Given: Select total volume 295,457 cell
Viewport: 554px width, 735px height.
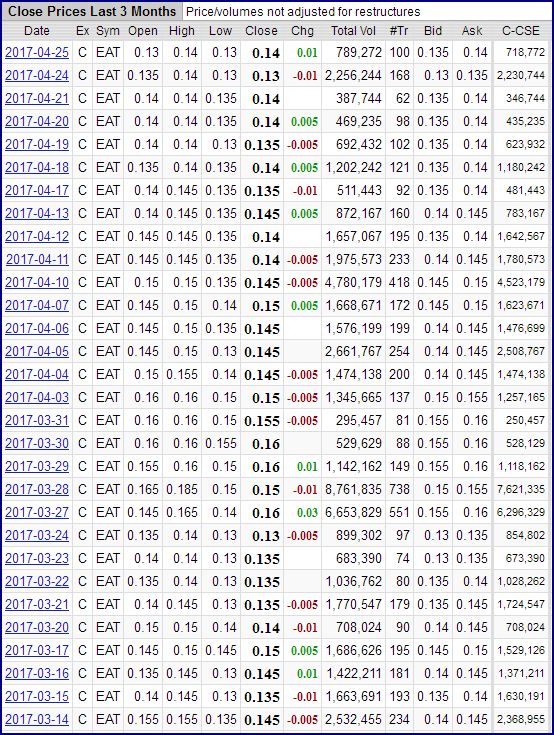Looking at the screenshot, I should 359,420.
